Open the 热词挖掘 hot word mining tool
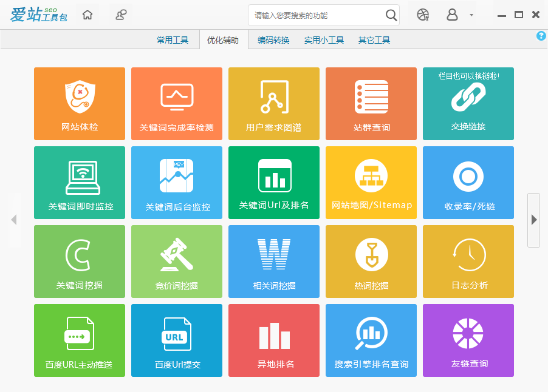Screen dimensions: 548x392 tap(371, 261)
